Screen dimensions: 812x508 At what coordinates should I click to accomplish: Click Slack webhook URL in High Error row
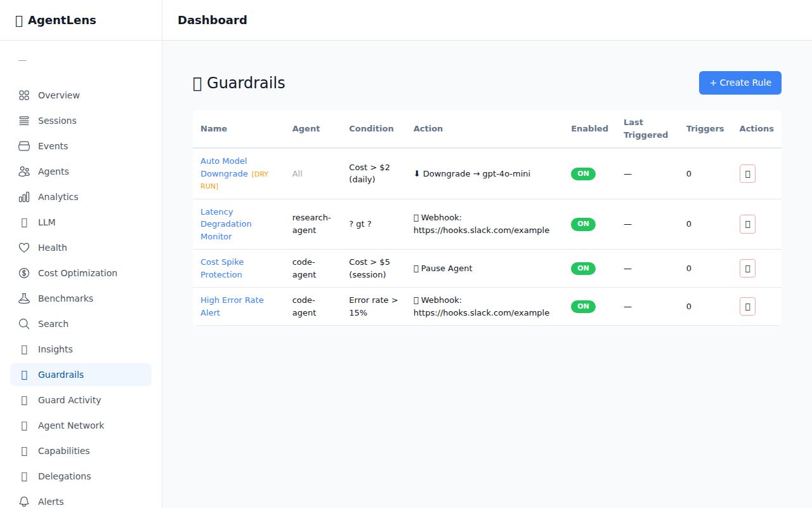click(481, 312)
